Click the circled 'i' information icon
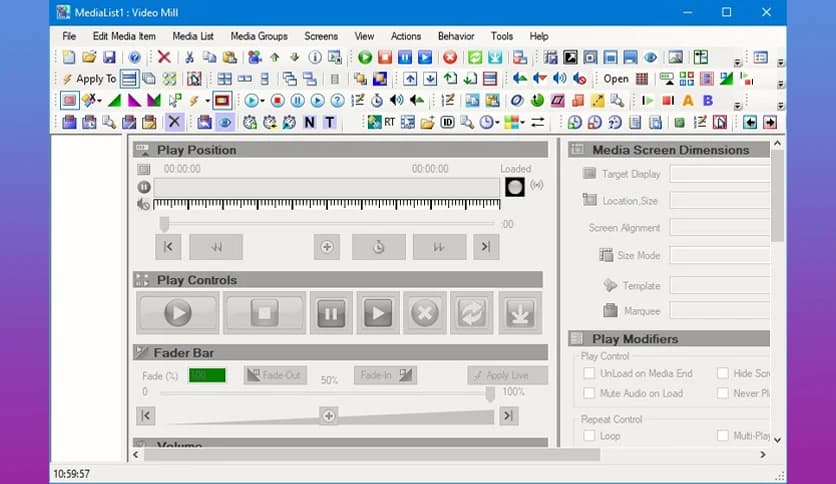Viewport: 836px width, 484px height. tap(315, 57)
